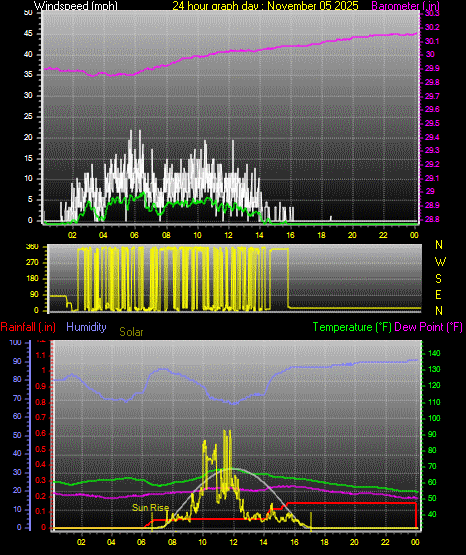Click the 45 mph windspeed scale value
Viewport: 466px width, 555px height.
tap(28, 34)
